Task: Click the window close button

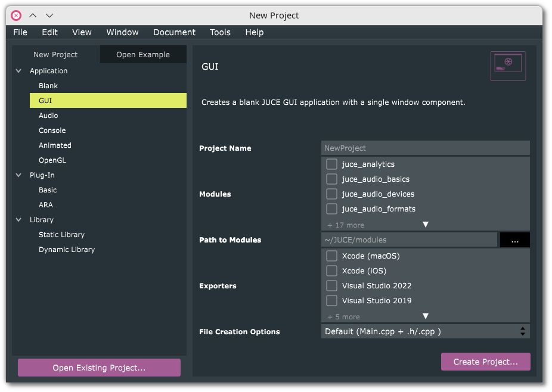Action: (16, 15)
